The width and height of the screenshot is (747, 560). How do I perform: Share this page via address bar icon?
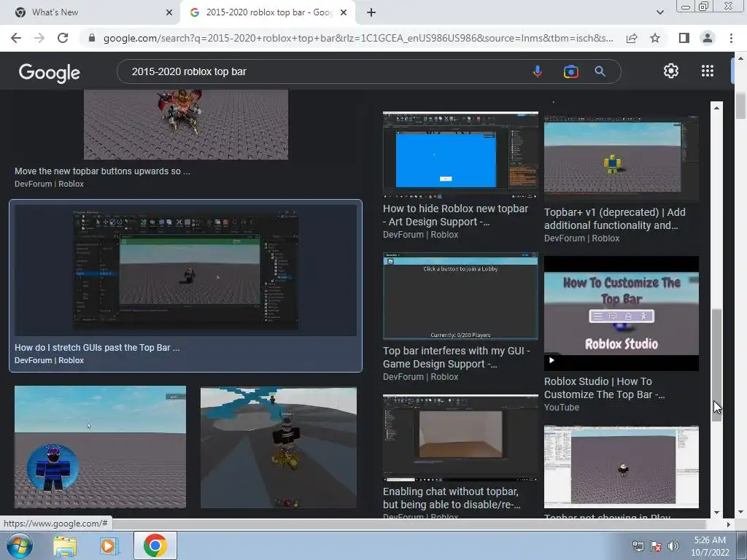click(x=632, y=38)
